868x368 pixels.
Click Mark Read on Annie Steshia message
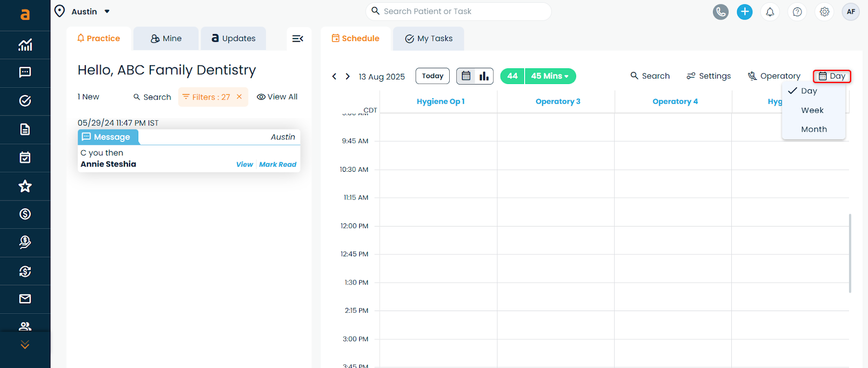point(278,164)
